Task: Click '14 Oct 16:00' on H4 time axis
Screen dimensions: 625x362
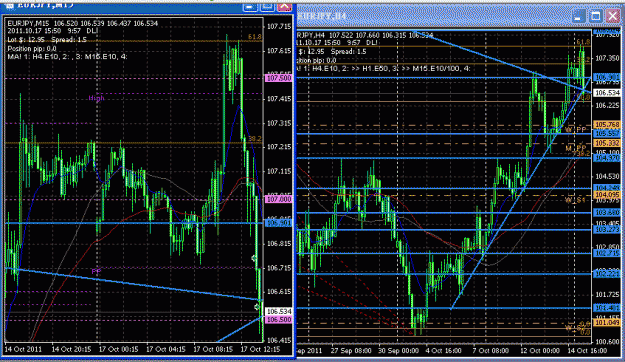Action: [x=587, y=351]
